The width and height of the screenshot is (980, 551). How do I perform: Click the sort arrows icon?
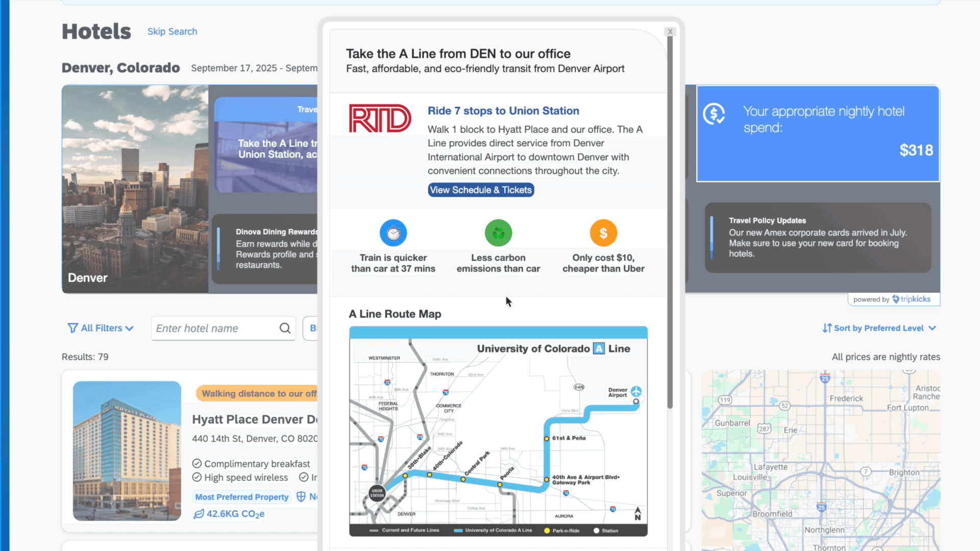click(x=827, y=328)
